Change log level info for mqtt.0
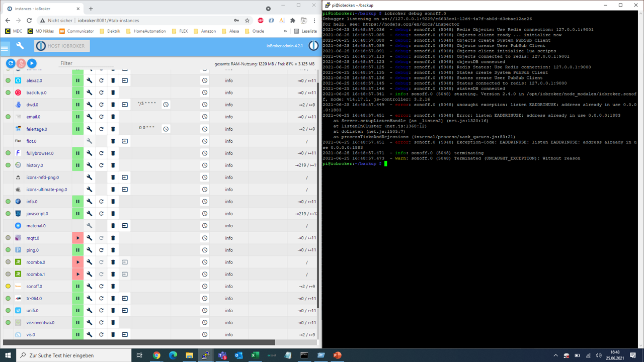 (229, 238)
